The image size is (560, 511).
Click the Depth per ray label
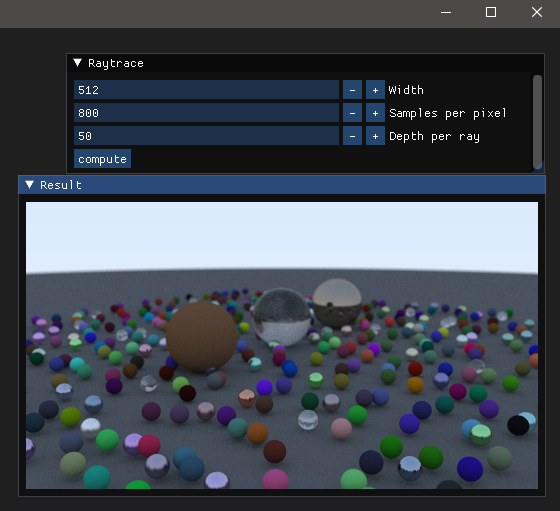coord(434,136)
